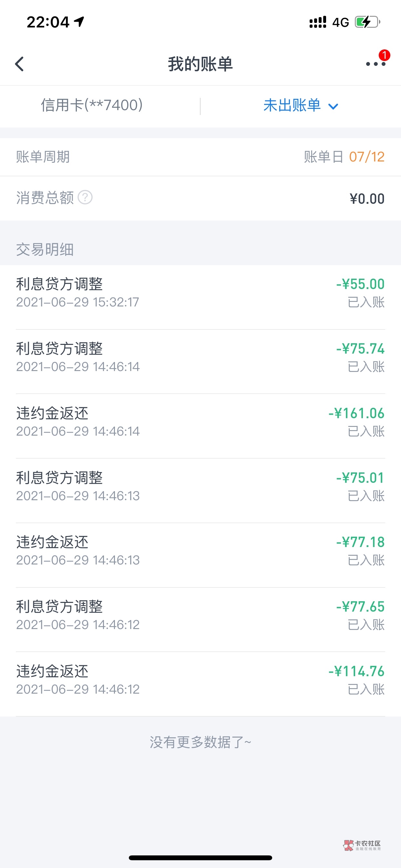Open the three-dot more options menu
The height and width of the screenshot is (868, 401).
point(375,64)
